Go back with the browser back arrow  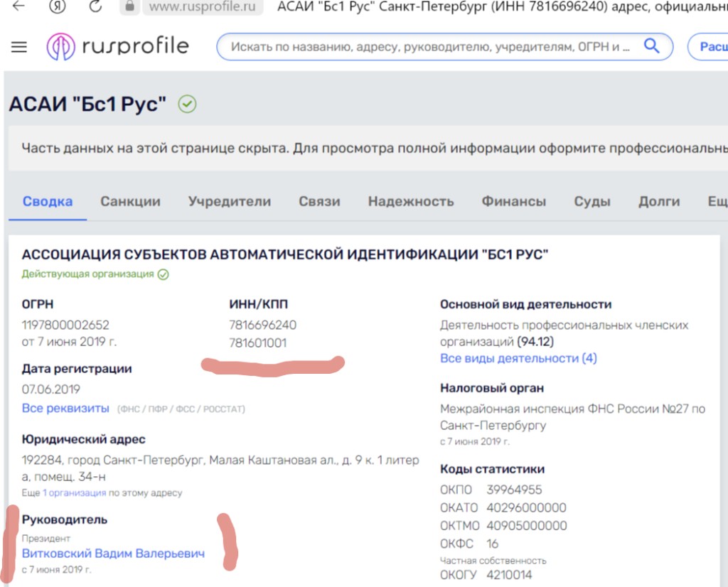click(x=18, y=6)
